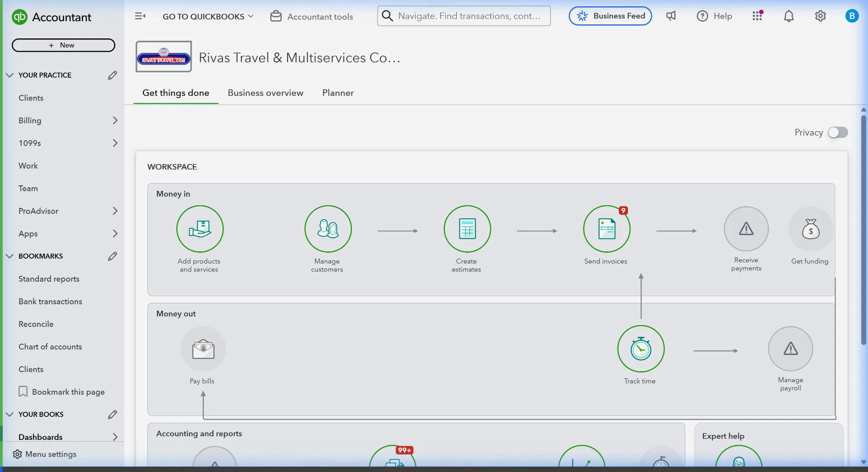
Task: Click the Navigate search field
Action: click(468, 16)
